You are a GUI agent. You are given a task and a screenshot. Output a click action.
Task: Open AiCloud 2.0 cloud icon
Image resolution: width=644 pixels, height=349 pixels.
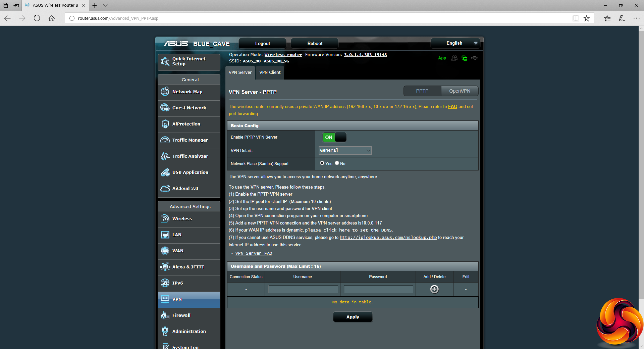pyautogui.click(x=165, y=188)
